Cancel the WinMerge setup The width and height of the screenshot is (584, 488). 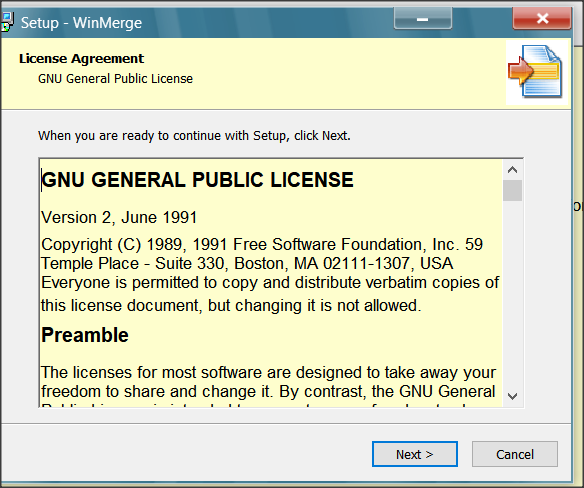515,454
